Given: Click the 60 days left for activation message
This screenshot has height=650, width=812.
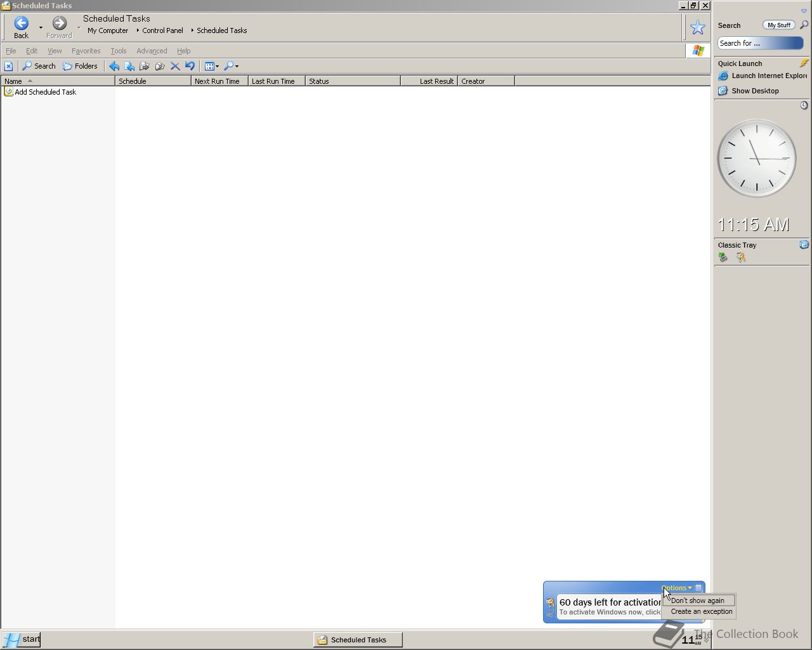Looking at the screenshot, I should point(610,602).
